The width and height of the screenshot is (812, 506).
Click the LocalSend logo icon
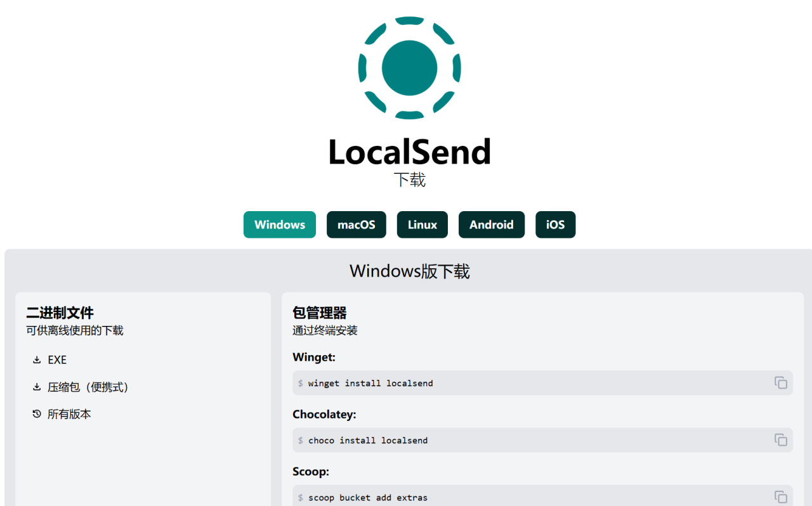click(x=409, y=68)
